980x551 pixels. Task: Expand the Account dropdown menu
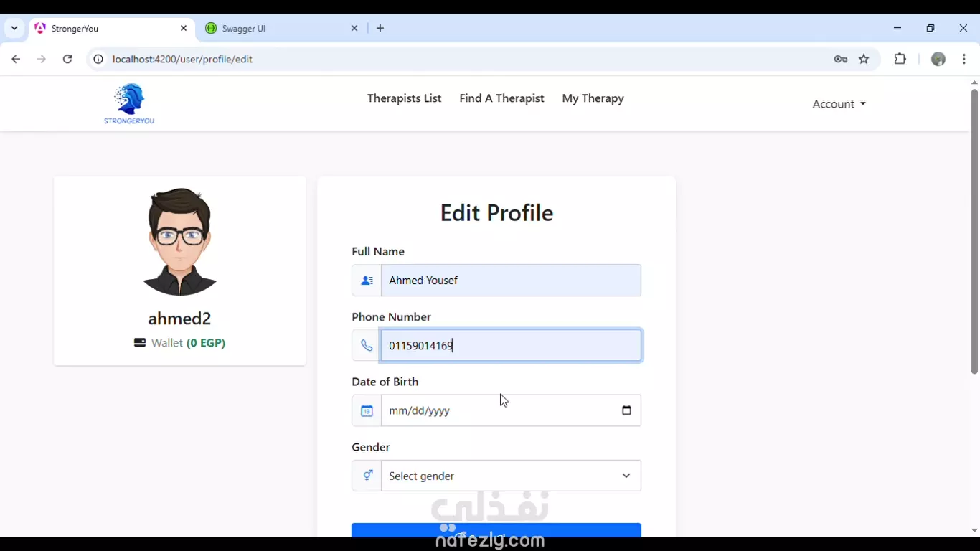[839, 104]
